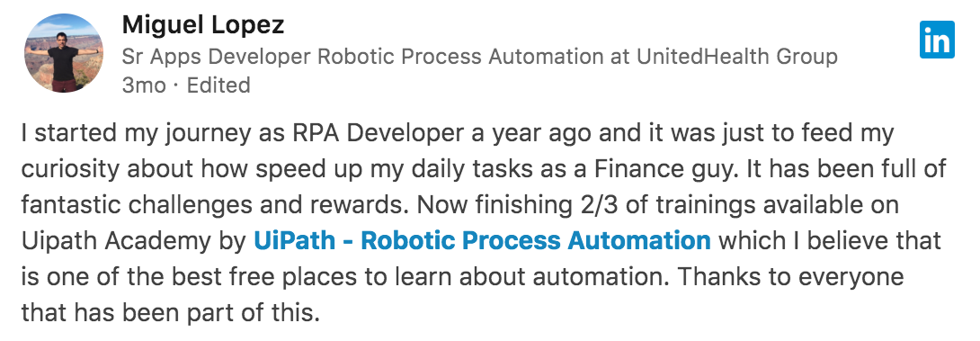
Task: Click the Edited label
Action: 218,85
